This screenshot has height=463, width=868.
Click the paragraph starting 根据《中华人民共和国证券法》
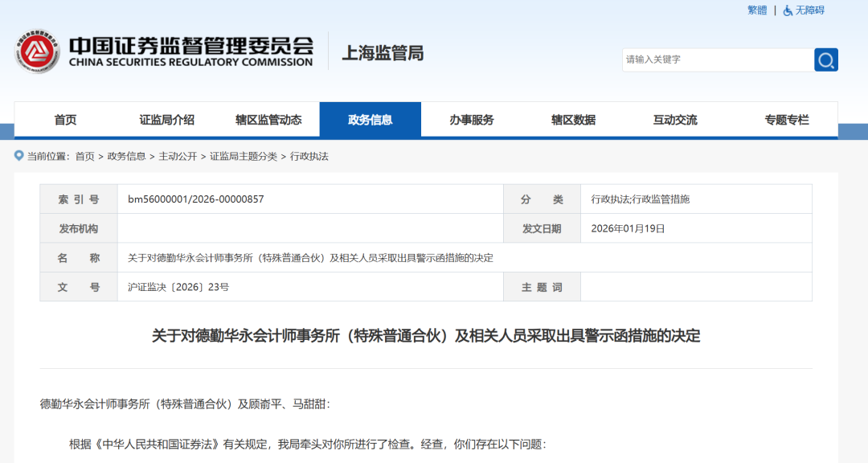(x=308, y=445)
